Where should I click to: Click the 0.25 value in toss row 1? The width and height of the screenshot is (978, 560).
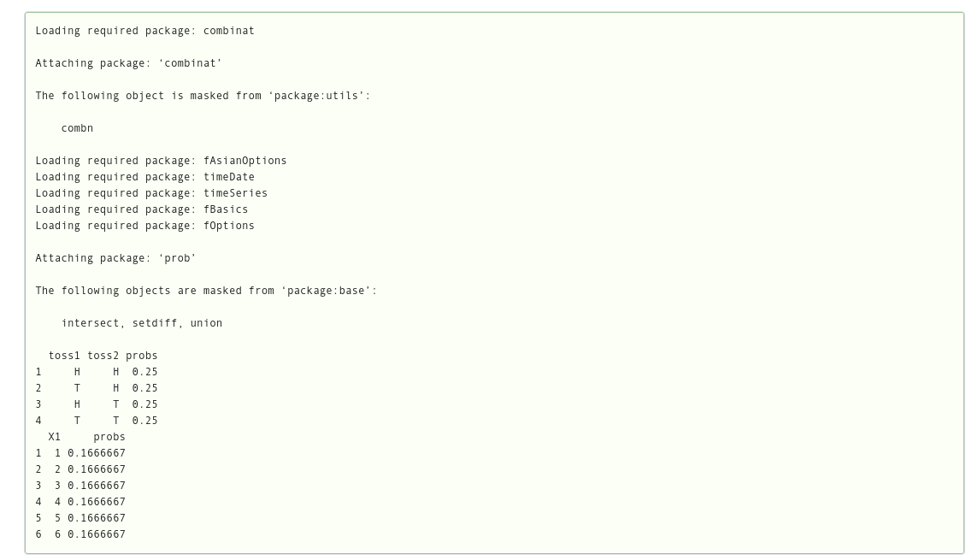coord(144,372)
